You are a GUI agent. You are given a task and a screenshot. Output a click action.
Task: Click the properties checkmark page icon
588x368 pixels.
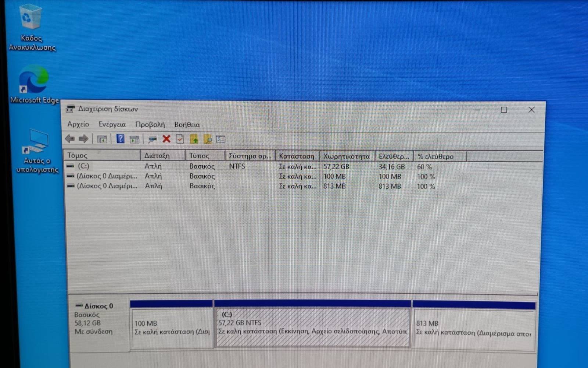point(180,139)
